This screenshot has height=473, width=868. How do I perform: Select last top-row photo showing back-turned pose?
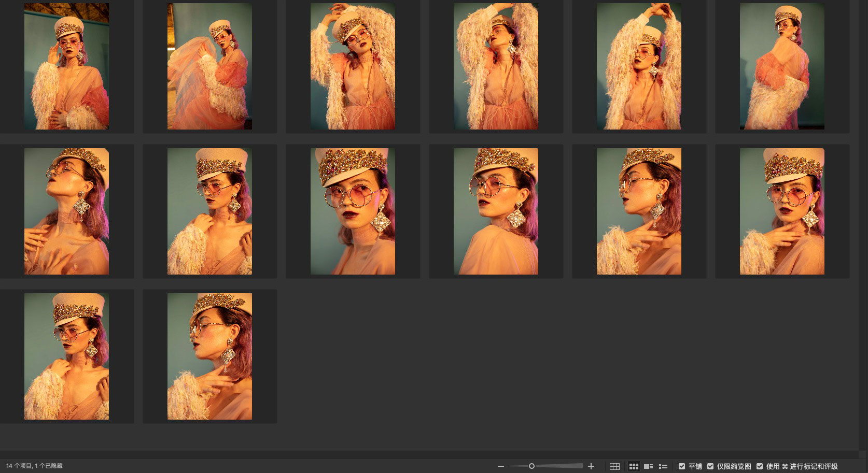click(x=782, y=66)
